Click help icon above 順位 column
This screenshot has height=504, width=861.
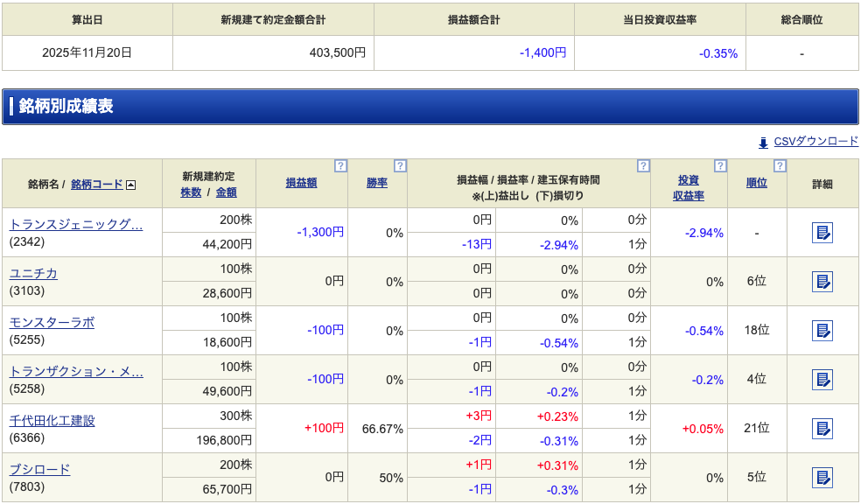(780, 165)
